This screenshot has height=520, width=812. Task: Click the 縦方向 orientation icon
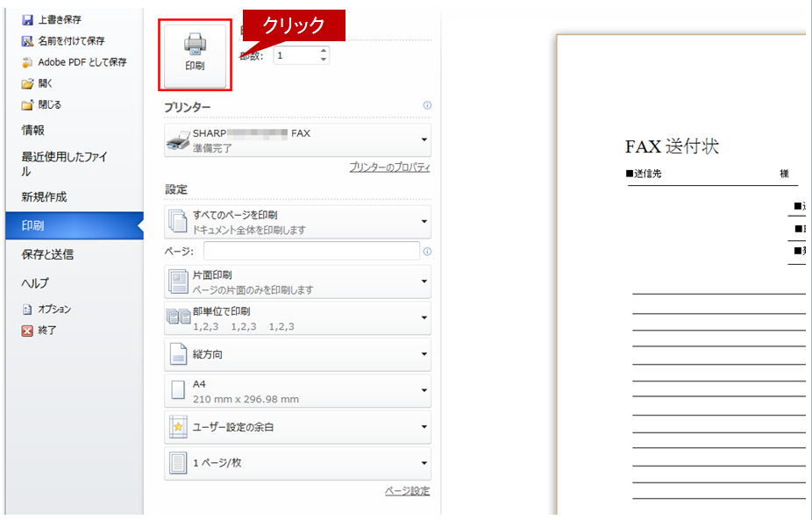click(x=178, y=354)
